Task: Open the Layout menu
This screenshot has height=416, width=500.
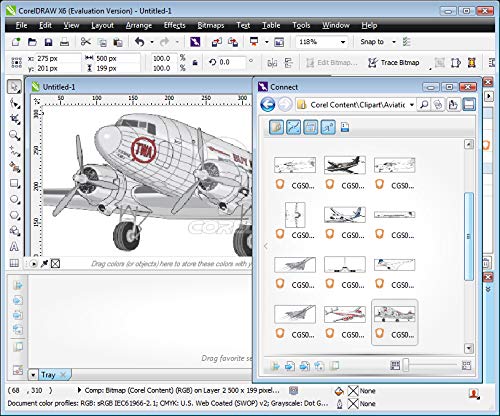Action: pos(102,25)
